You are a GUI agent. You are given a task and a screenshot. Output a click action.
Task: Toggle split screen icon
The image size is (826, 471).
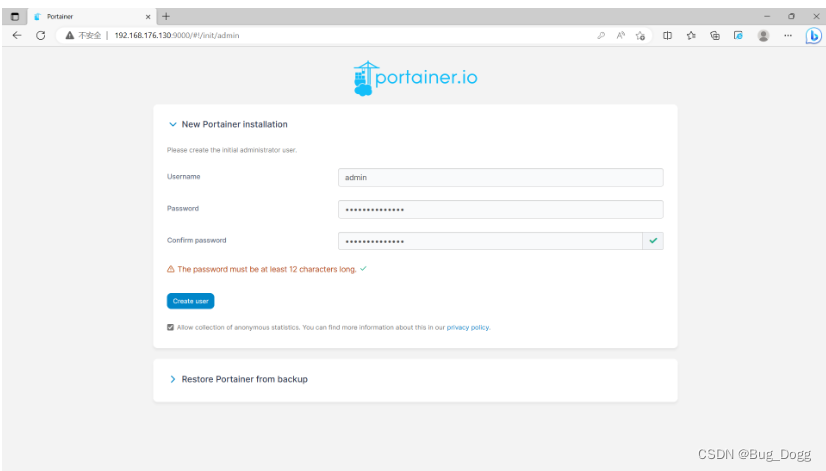tap(667, 35)
